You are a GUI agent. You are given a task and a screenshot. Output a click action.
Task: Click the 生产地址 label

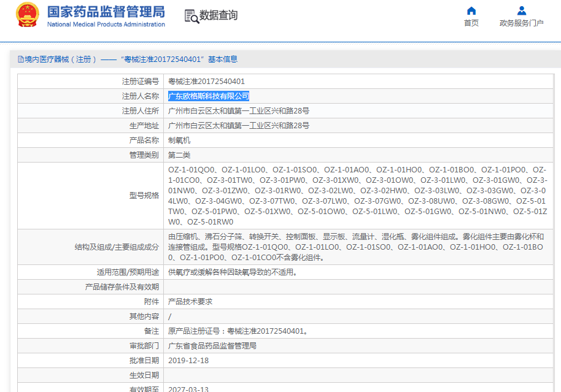(x=144, y=126)
